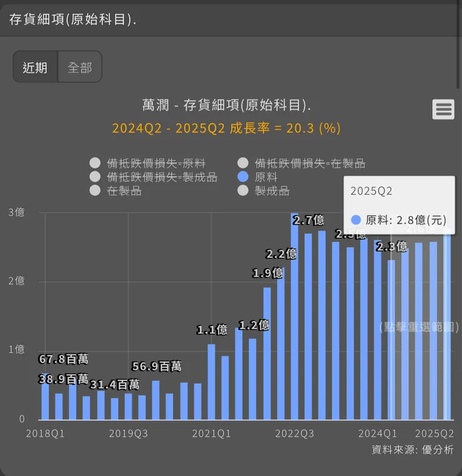
Task: Select the bar labeled 1.9億
Action: [x=267, y=354]
